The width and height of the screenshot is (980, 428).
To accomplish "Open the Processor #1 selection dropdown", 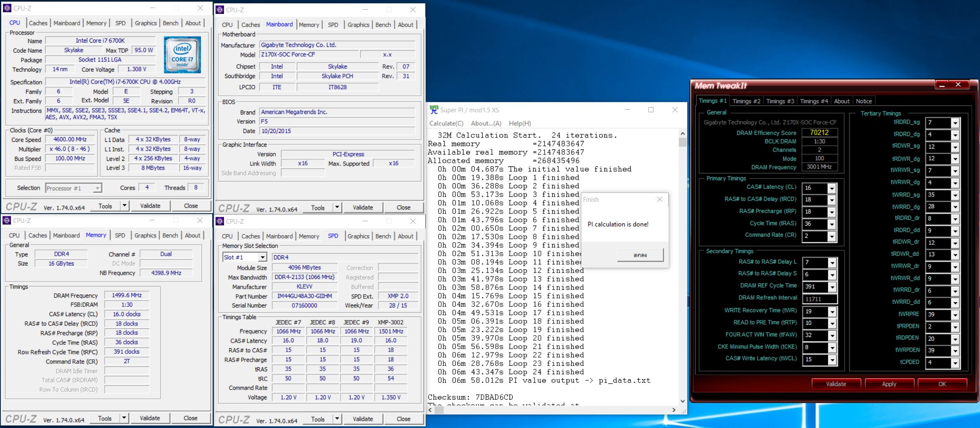I will [x=97, y=188].
